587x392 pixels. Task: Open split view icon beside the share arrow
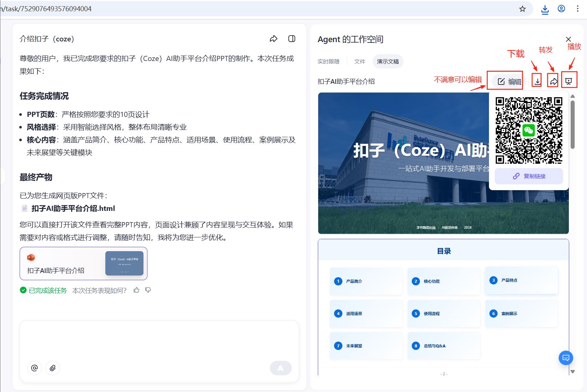[292, 38]
